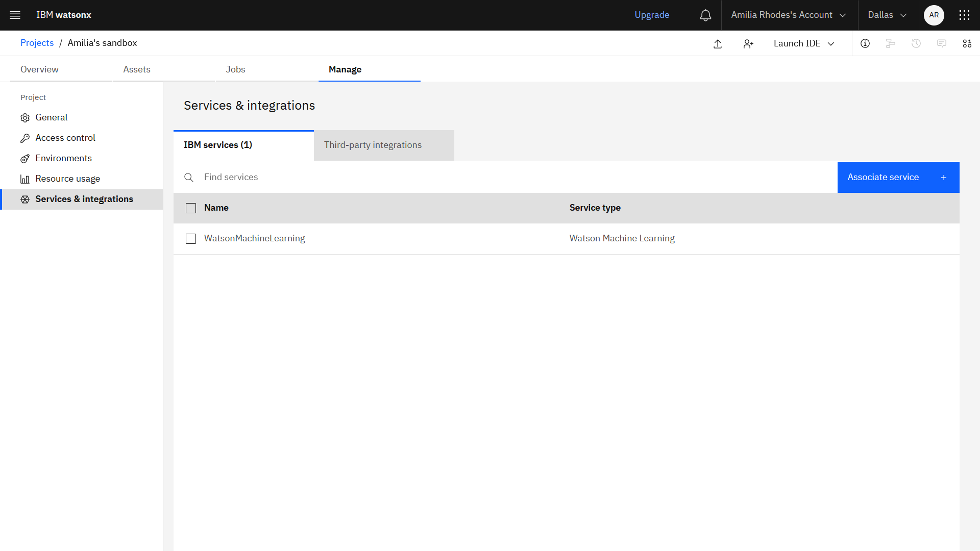The width and height of the screenshot is (980, 551).
Task: Click the hamburger menu icon
Action: (x=15, y=15)
